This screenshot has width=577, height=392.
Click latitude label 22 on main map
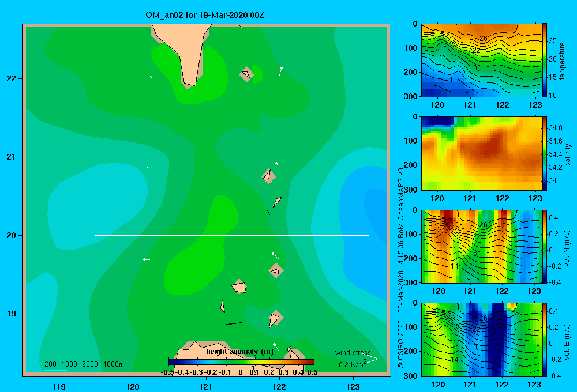pyautogui.click(x=12, y=78)
